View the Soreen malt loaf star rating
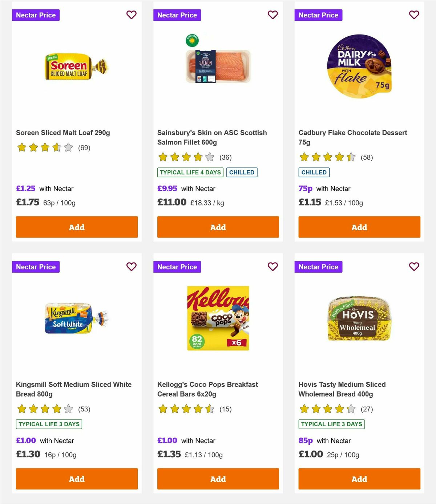The height and width of the screenshot is (504, 436). point(45,147)
